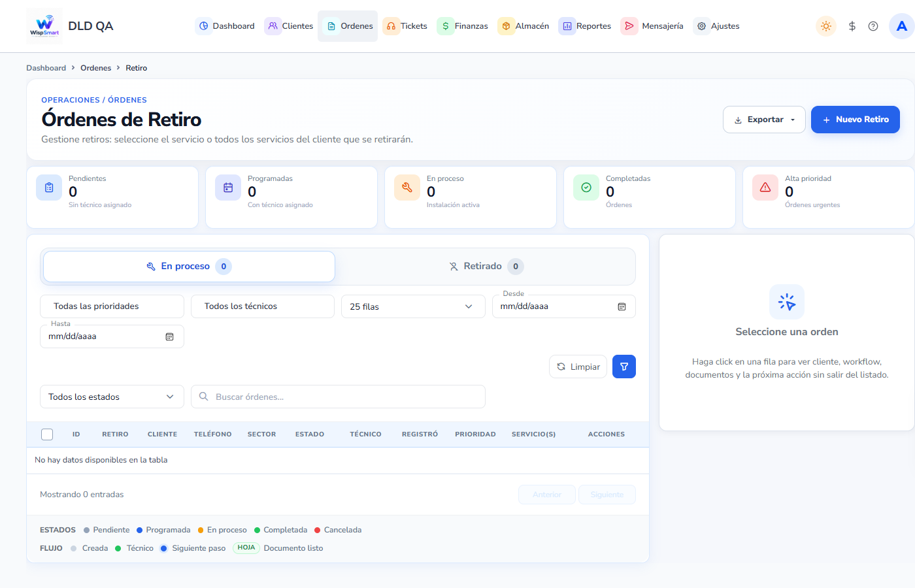Click the Limpiar button

pyautogui.click(x=578, y=367)
